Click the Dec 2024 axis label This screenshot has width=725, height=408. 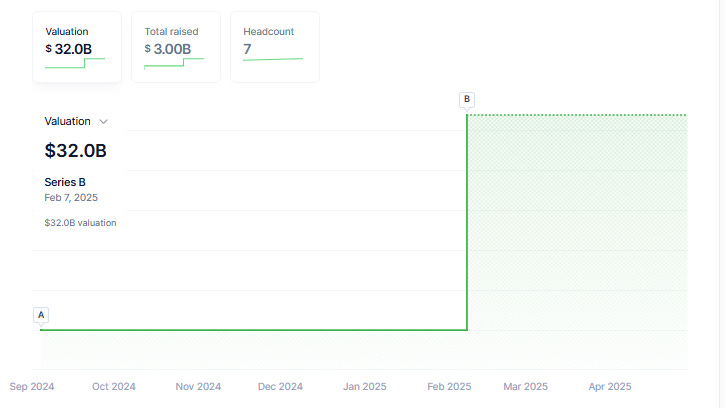[280, 387]
